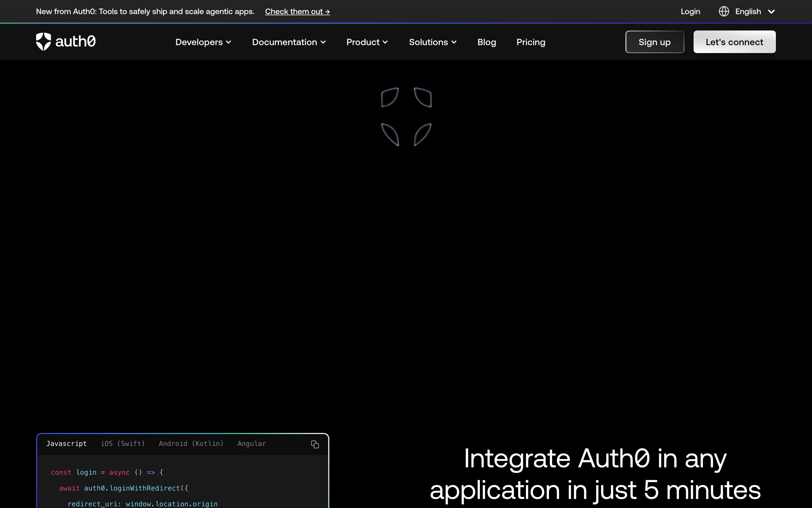Switch to the Android (Kotlin) tab
812x508 pixels.
191,443
